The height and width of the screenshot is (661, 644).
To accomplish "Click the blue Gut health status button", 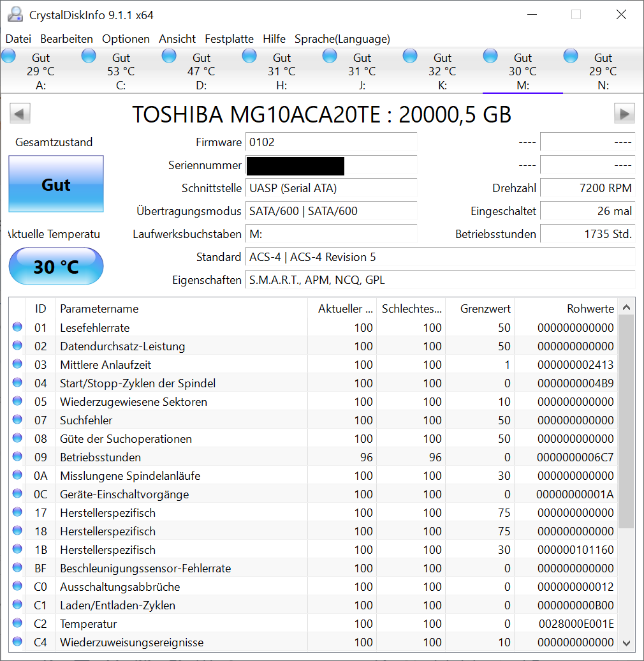I will [56, 184].
